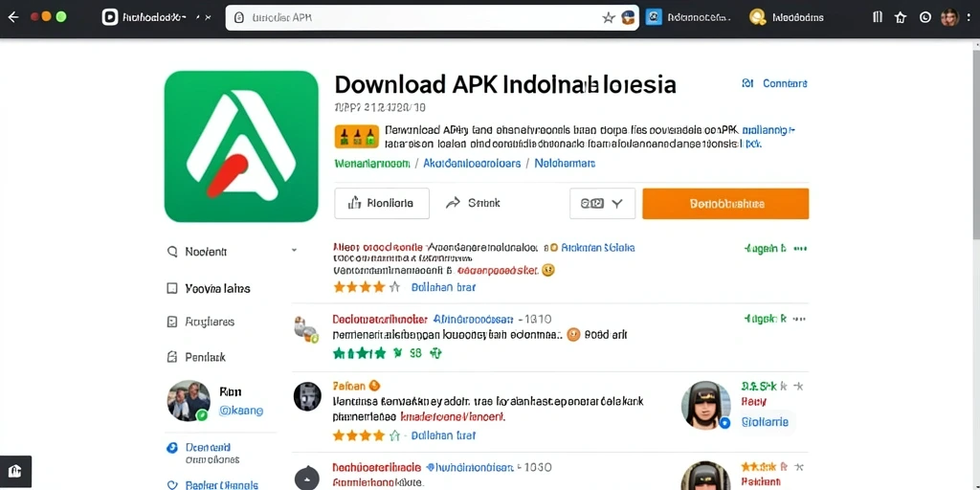Open the Penlark sidebar item
The width and height of the screenshot is (980, 490).
click(197, 358)
